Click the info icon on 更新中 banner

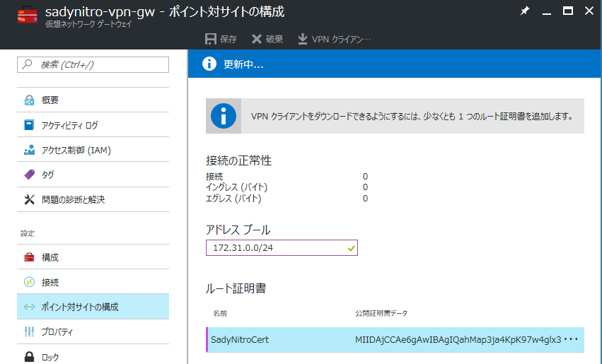[209, 64]
